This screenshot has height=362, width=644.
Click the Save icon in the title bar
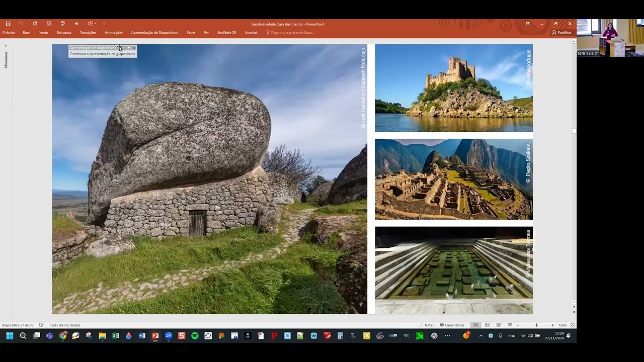8,24
